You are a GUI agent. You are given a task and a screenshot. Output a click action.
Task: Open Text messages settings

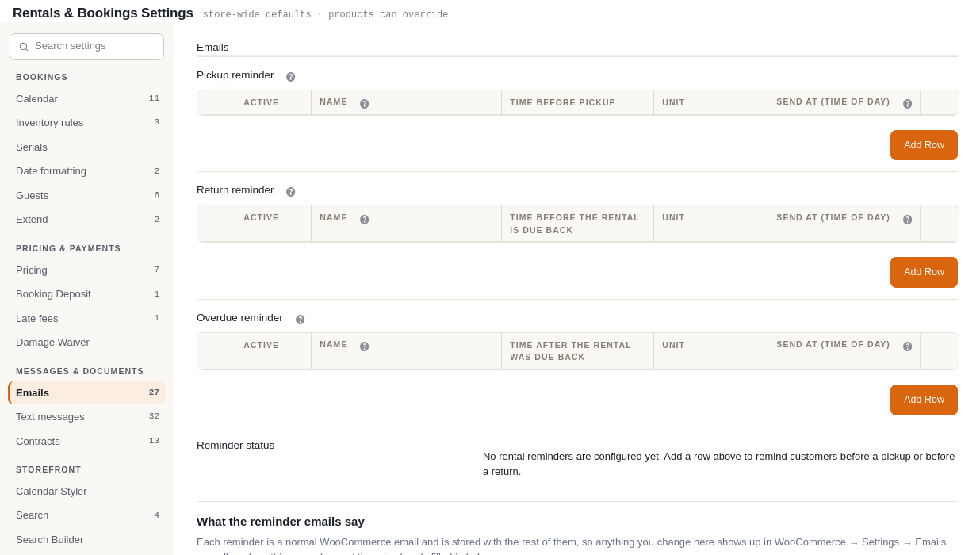87,417
